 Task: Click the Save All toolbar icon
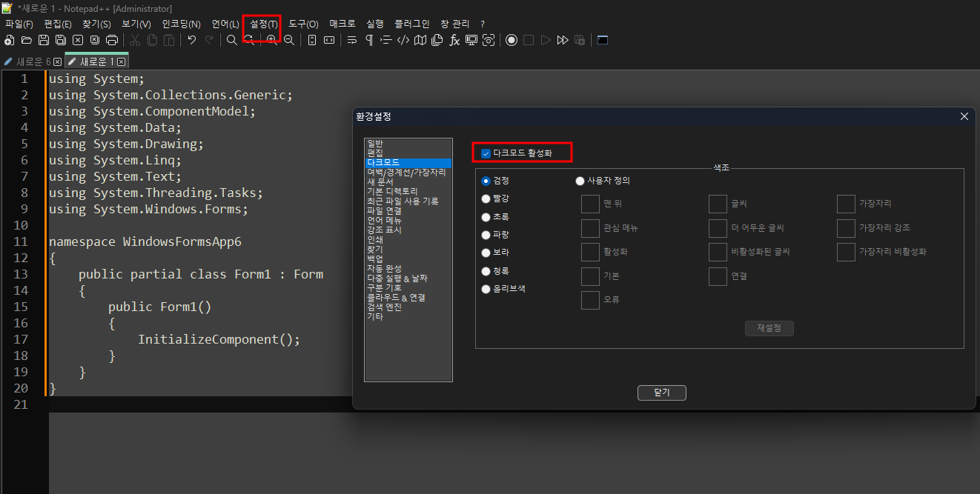click(x=61, y=40)
